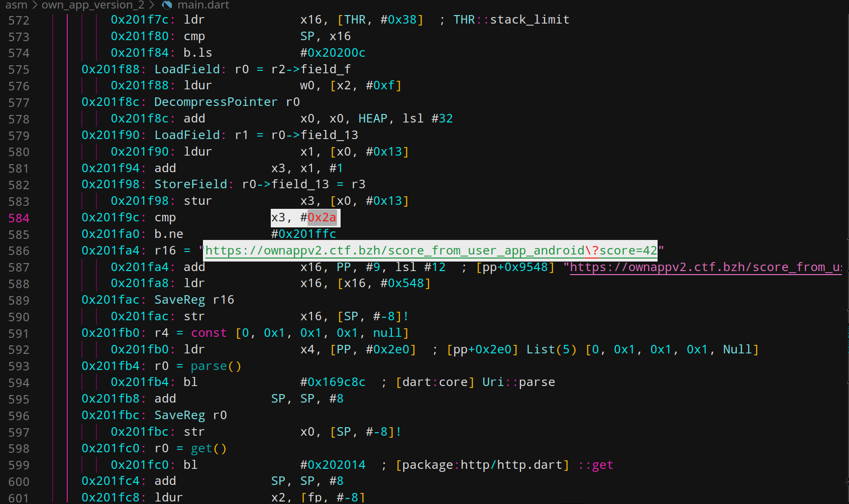
Task: Click the StoreField text on line 582
Action: pos(190,184)
